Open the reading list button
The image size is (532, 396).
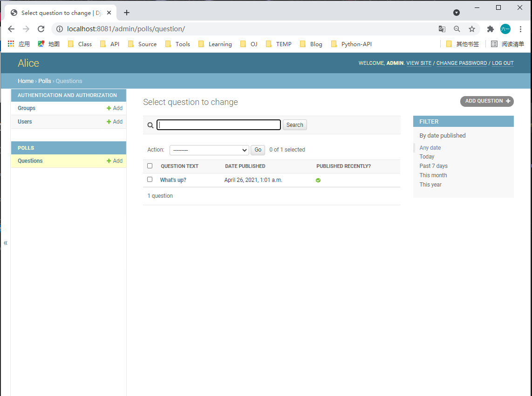pyautogui.click(x=508, y=44)
